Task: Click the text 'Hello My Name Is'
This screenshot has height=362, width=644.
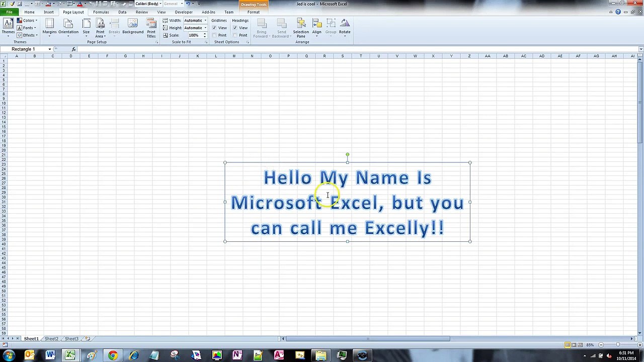Action: pos(348,177)
